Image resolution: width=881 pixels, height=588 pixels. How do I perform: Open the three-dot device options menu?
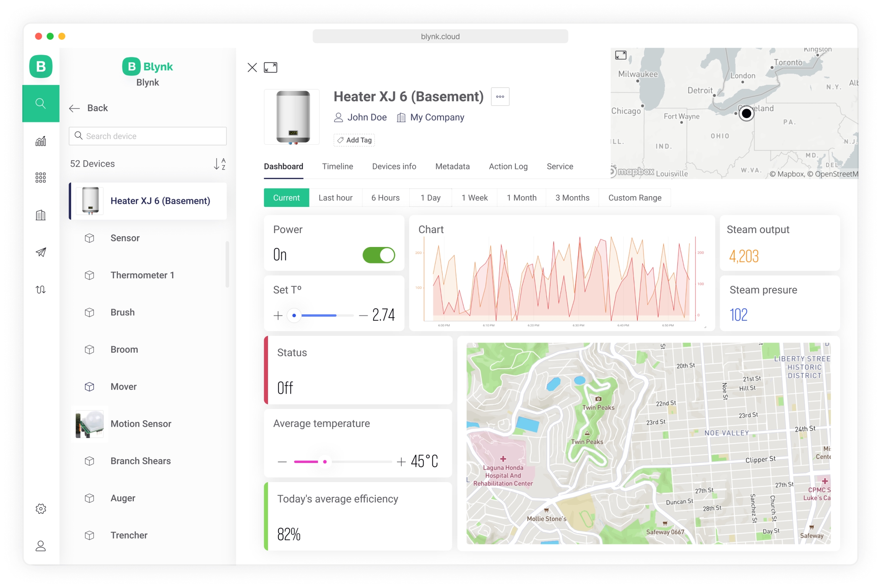pyautogui.click(x=500, y=97)
